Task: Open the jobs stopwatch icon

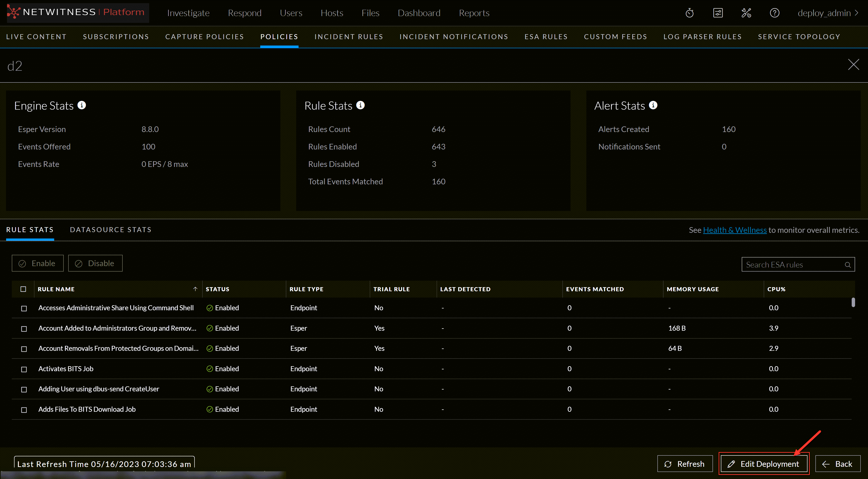Action: (x=689, y=13)
